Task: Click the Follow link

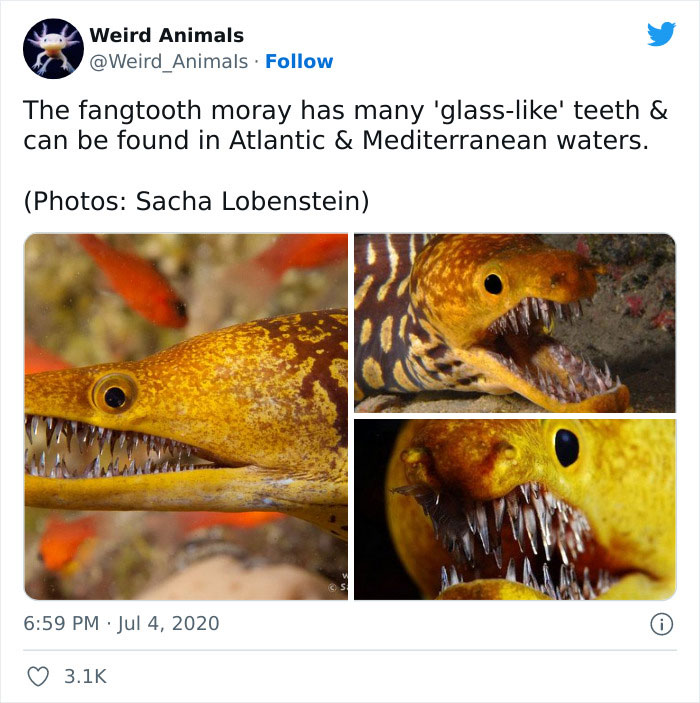Action: pyautogui.click(x=299, y=61)
